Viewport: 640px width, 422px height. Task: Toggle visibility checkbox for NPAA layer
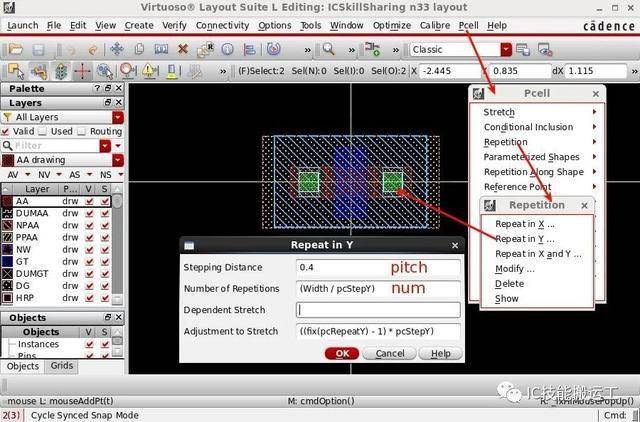(x=91, y=227)
